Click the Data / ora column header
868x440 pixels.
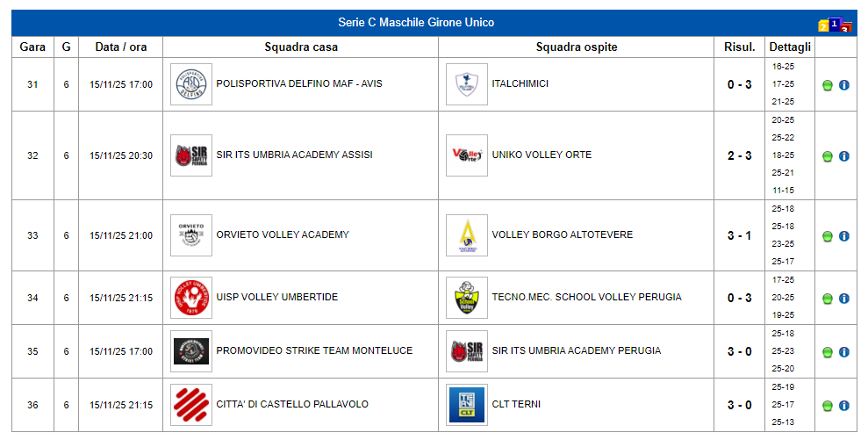(121, 47)
